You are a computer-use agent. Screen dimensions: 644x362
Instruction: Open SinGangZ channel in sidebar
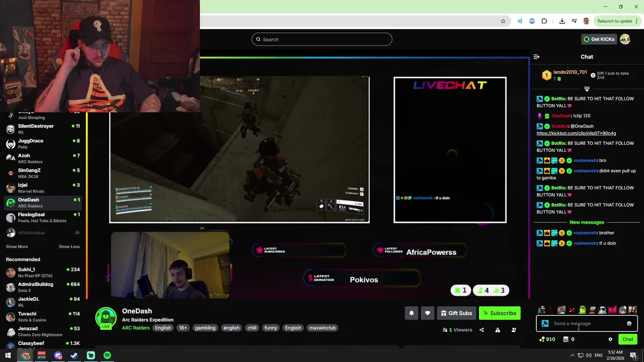[43, 173]
